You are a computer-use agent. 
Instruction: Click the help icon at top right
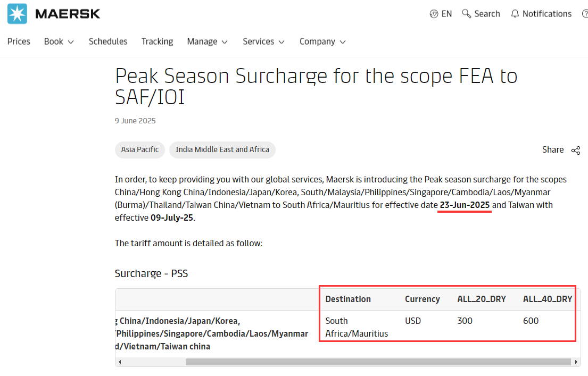[x=585, y=14]
